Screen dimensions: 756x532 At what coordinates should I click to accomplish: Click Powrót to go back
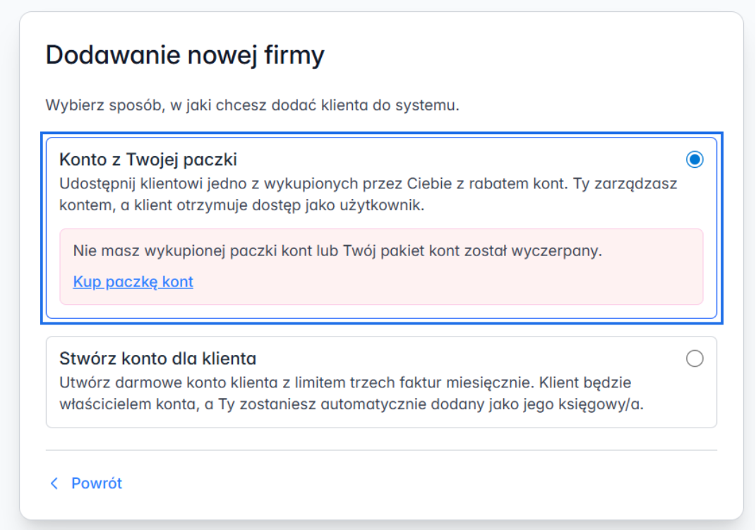pyautogui.click(x=96, y=483)
